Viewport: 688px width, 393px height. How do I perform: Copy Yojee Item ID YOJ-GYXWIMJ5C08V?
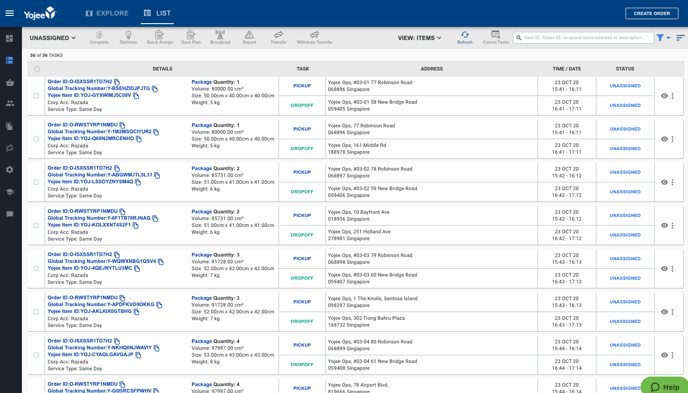(x=136, y=96)
